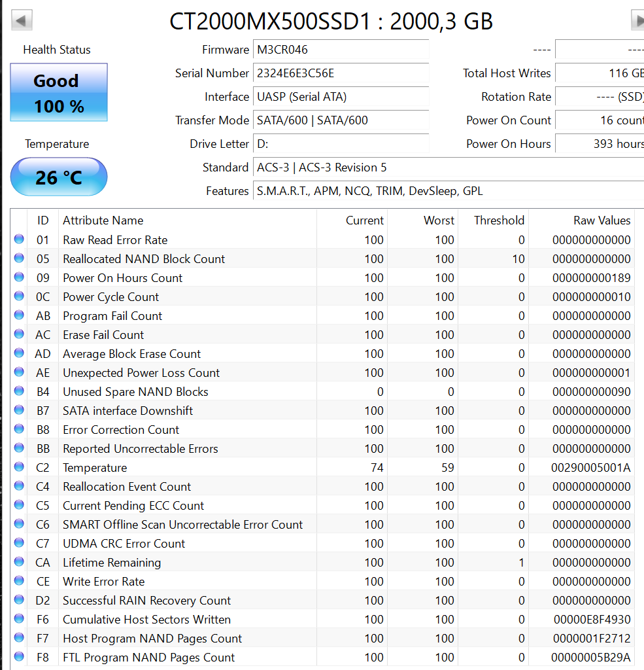Click status dot of Reallocation Event Count
644x670 pixels.
(x=19, y=485)
